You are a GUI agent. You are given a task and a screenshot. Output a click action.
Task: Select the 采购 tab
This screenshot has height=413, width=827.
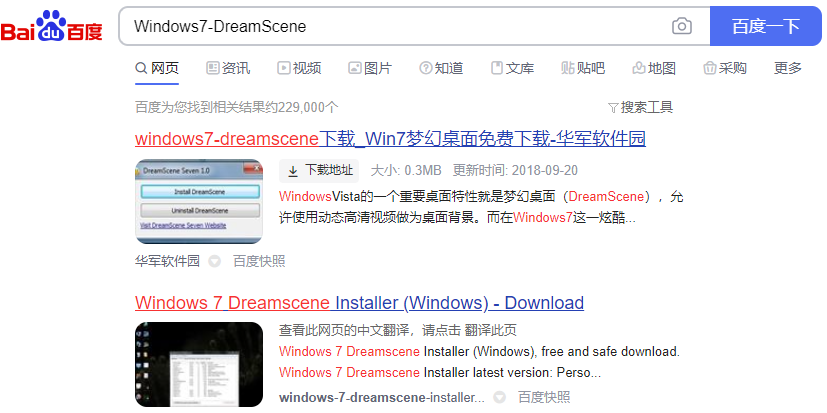pos(725,68)
